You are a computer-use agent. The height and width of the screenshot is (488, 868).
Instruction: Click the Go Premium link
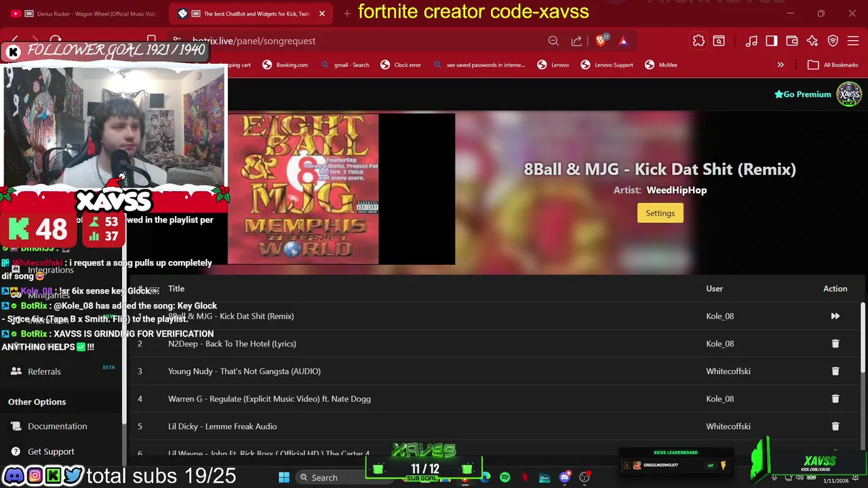click(802, 94)
